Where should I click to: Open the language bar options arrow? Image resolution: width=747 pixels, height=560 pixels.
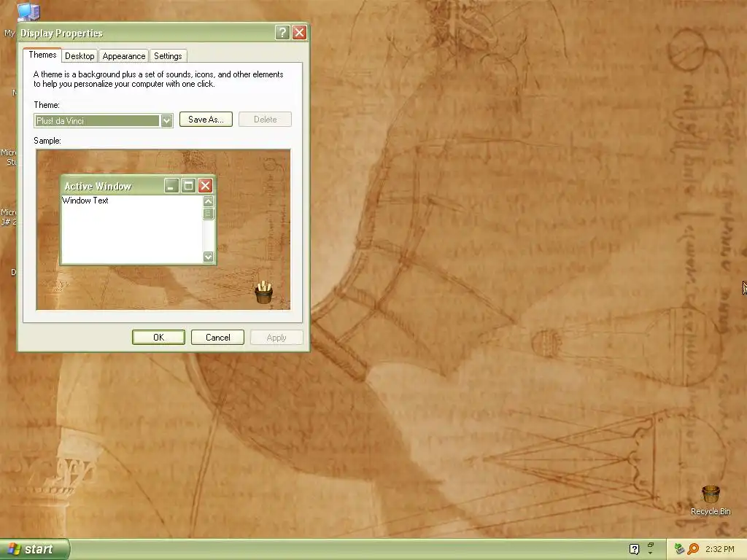650,553
